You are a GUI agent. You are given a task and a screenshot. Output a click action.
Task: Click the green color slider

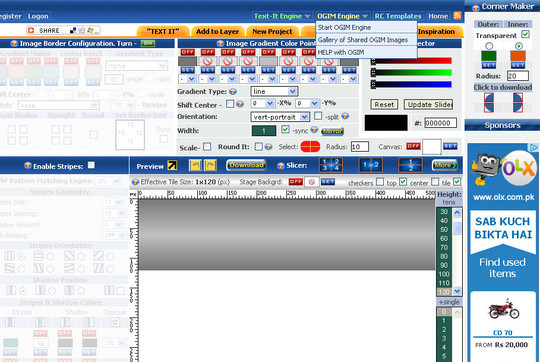point(412,72)
